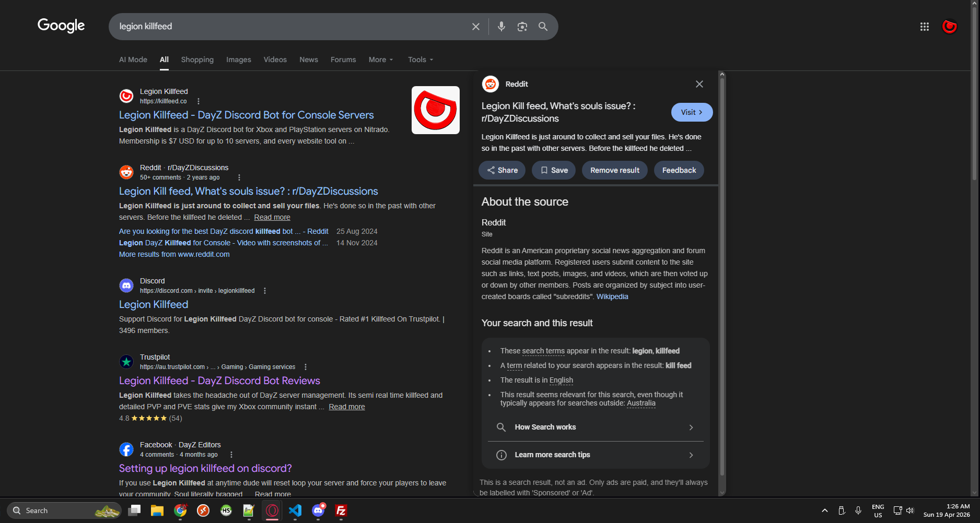Image resolution: width=980 pixels, height=523 pixels.
Task: Open Visual Studio Code from the taskbar
Action: pyautogui.click(x=295, y=510)
